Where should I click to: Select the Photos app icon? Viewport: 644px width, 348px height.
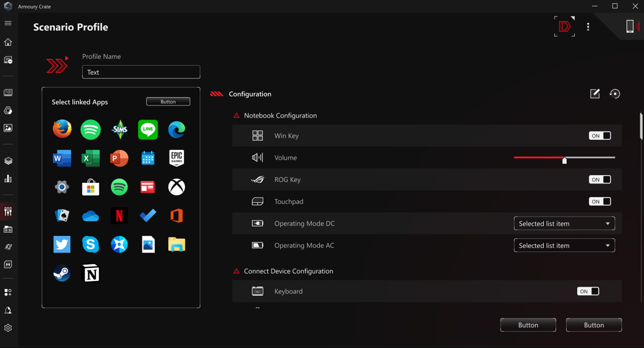click(x=148, y=244)
